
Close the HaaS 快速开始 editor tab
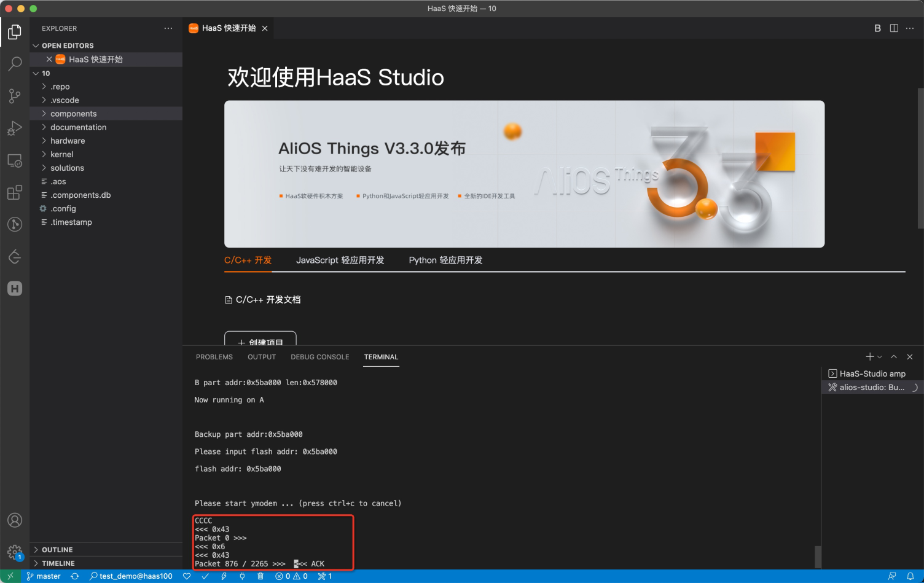pyautogui.click(x=265, y=28)
